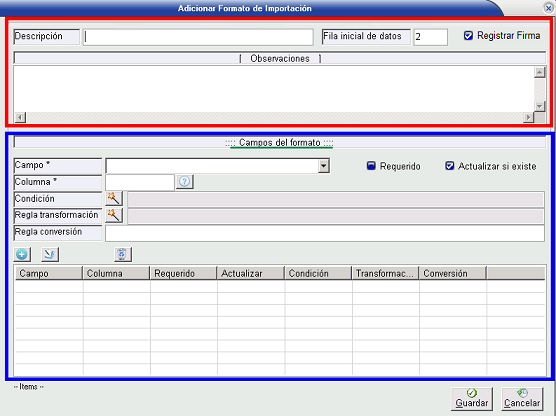Viewport: 556px width, 416px height.
Task: Click the Observaciones scroll down arrow
Action: 539,106
